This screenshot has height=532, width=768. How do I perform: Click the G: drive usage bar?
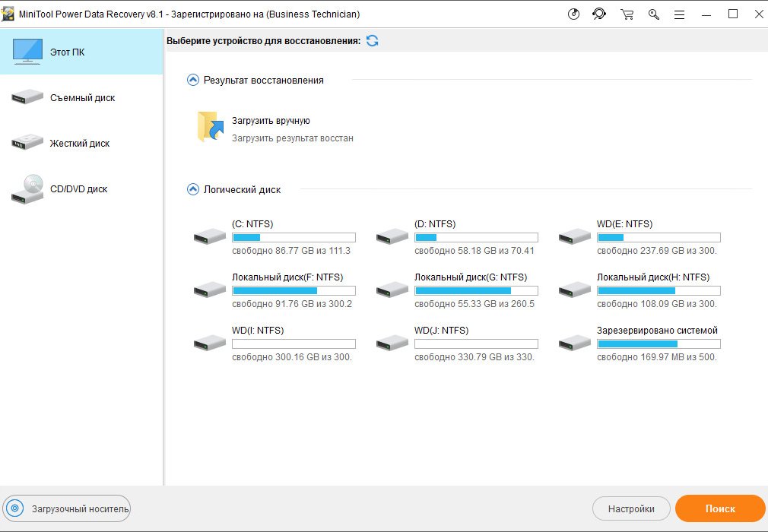(x=476, y=291)
